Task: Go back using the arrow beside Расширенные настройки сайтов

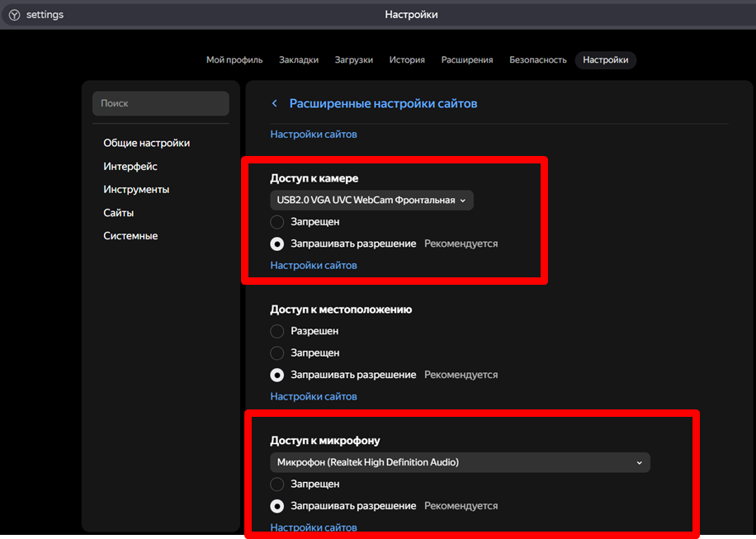Action: tap(275, 104)
